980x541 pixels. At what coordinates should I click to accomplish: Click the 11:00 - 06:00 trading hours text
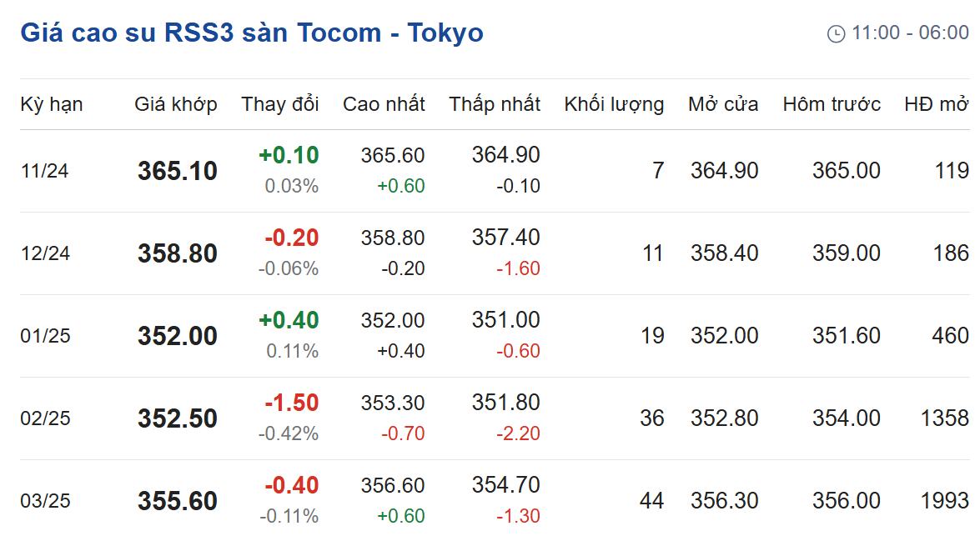coord(910,33)
